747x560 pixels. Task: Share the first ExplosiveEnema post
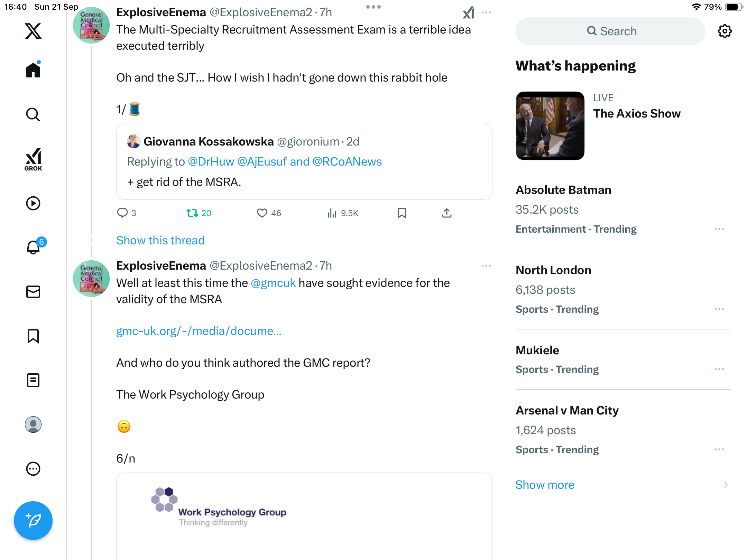[446, 213]
